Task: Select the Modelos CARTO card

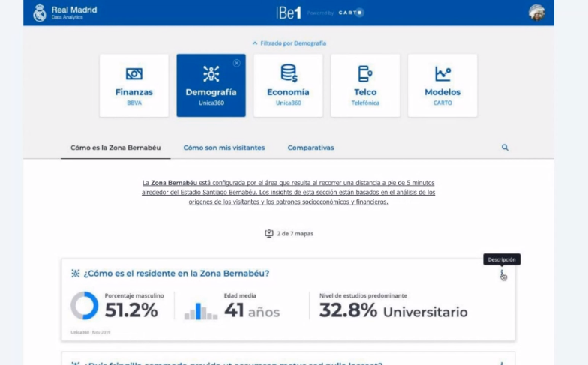Action: 442,85
